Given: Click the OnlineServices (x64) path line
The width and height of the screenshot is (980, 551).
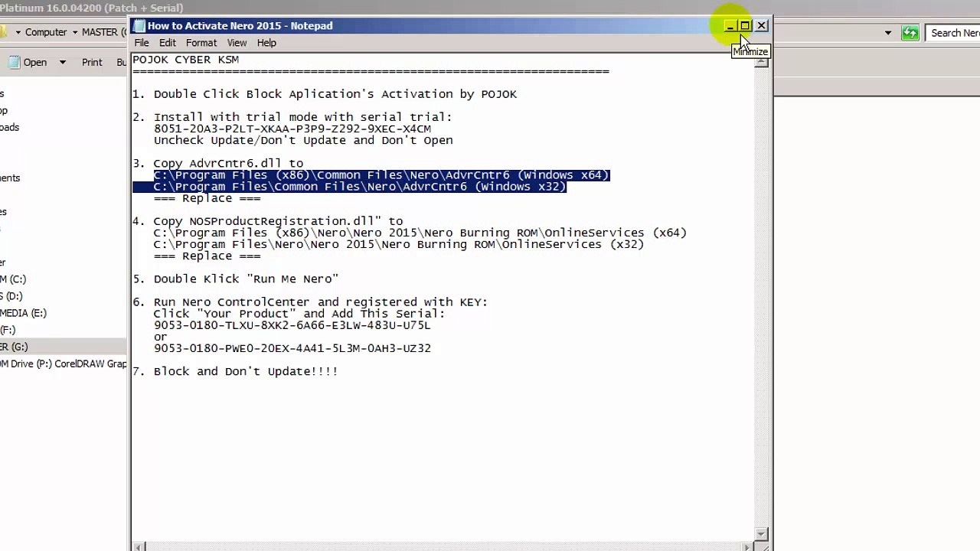Looking at the screenshot, I should (420, 233).
